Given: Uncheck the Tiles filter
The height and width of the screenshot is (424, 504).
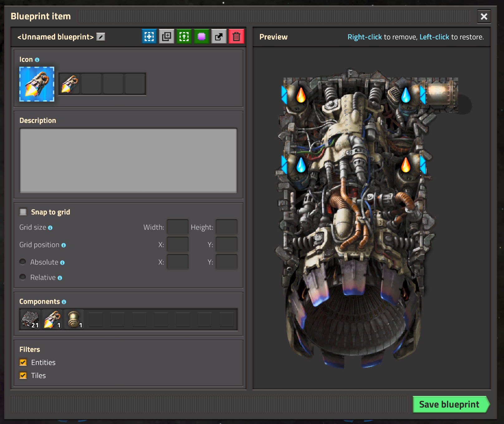Looking at the screenshot, I should (23, 375).
